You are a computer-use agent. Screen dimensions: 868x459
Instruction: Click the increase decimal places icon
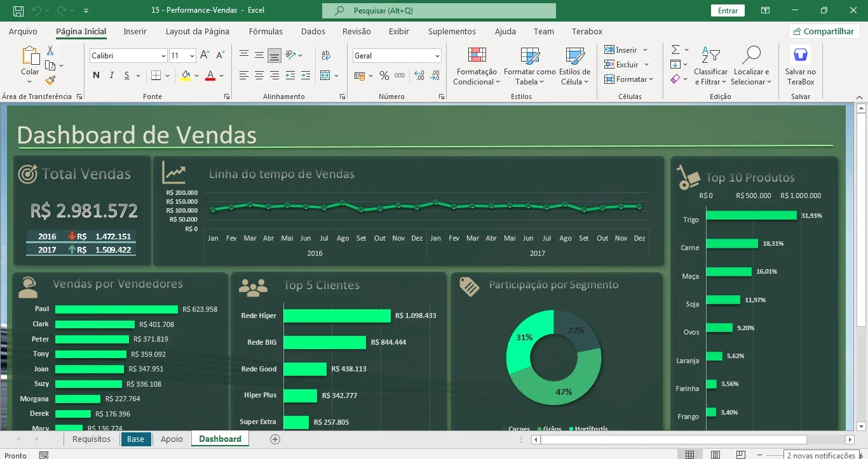419,76
